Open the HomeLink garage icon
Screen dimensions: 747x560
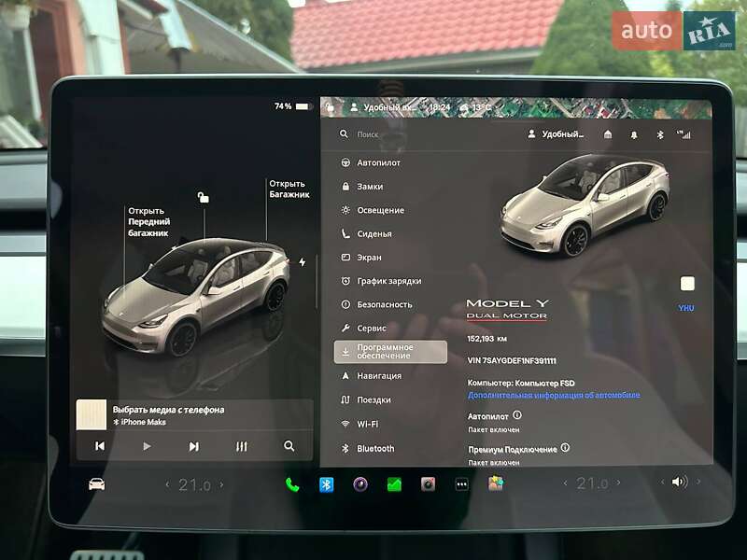click(608, 134)
